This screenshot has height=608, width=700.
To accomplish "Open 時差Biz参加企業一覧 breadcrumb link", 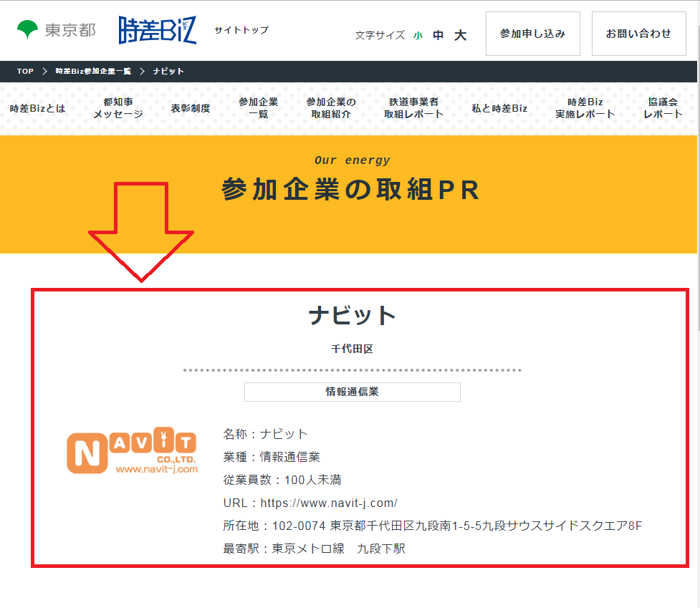I will click(x=93, y=72).
